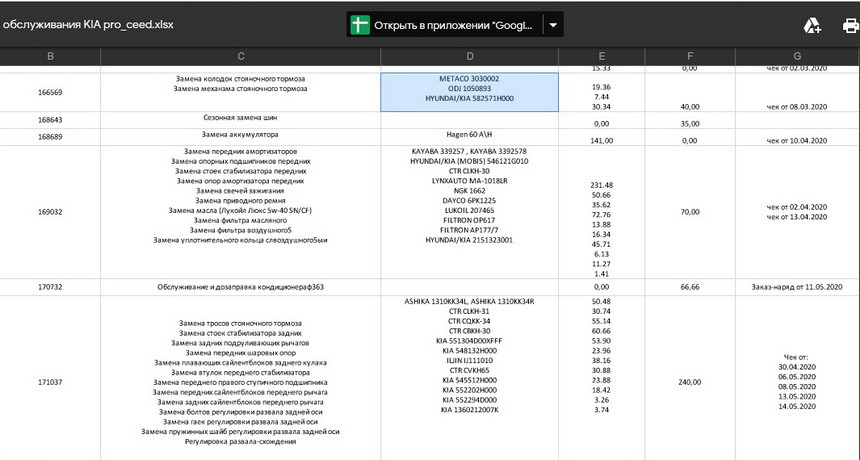Click 'Регулировка развала-схождения' line
The image size is (860, 460).
(240, 441)
